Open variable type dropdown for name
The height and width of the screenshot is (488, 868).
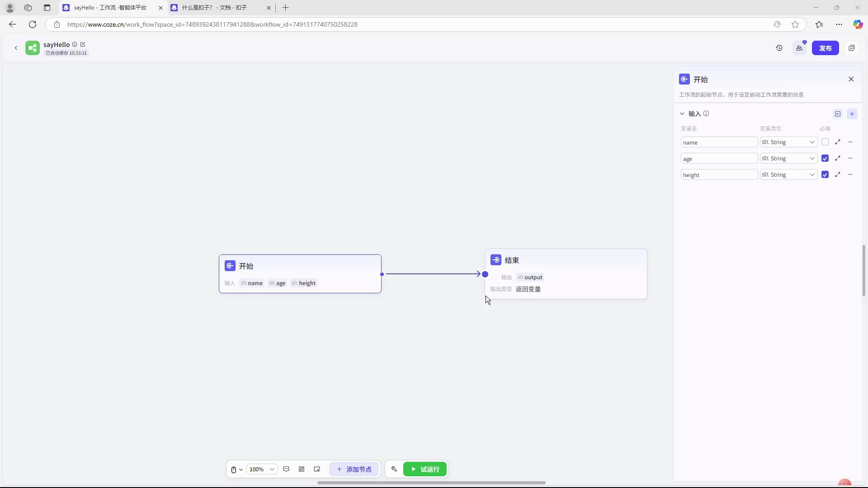point(788,142)
